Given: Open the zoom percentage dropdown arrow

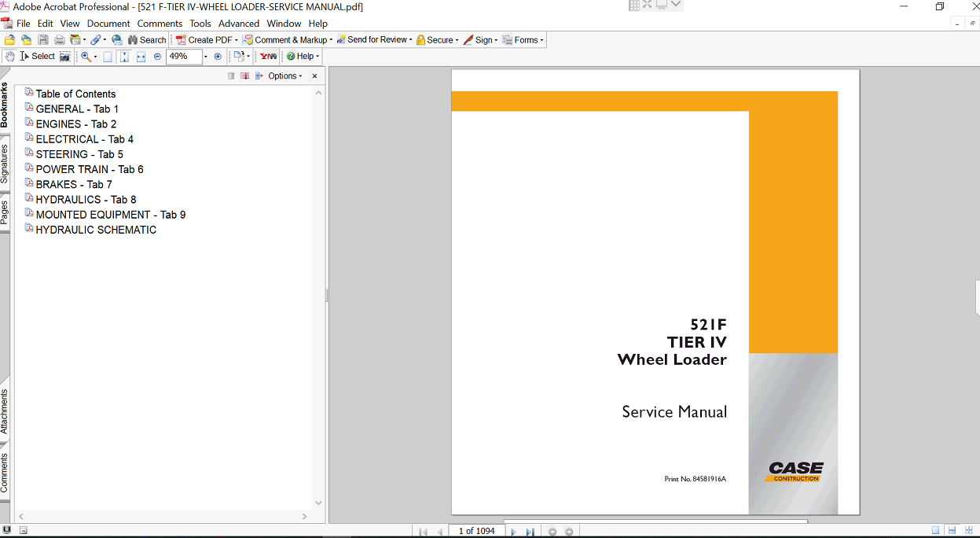Looking at the screenshot, I should (206, 57).
